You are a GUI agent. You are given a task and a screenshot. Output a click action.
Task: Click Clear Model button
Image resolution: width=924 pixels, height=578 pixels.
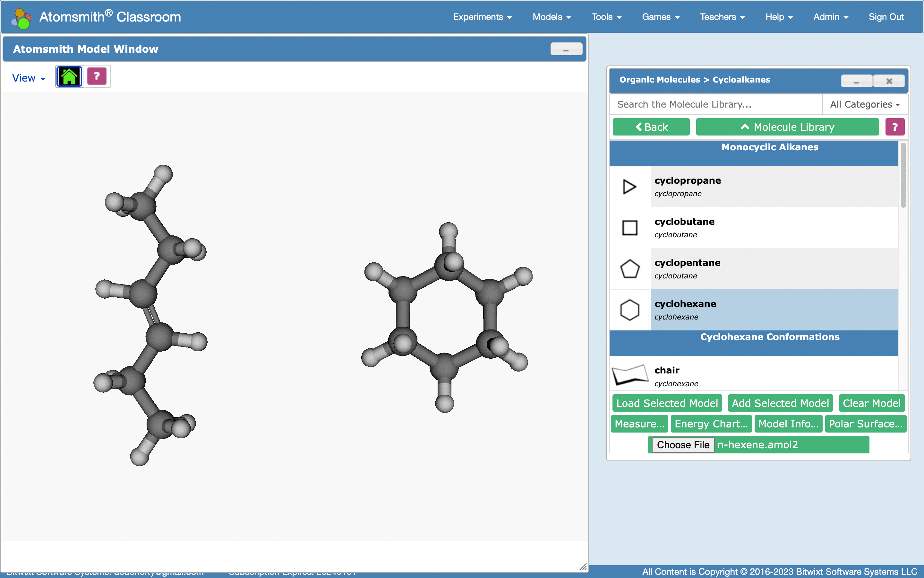872,403
